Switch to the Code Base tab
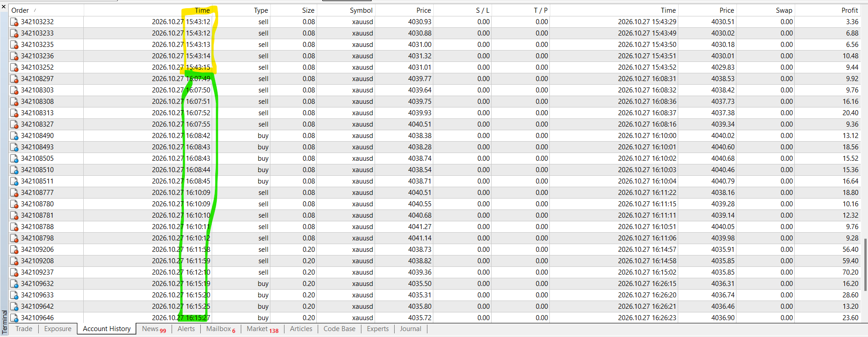This screenshot has height=337, width=868. [x=340, y=329]
